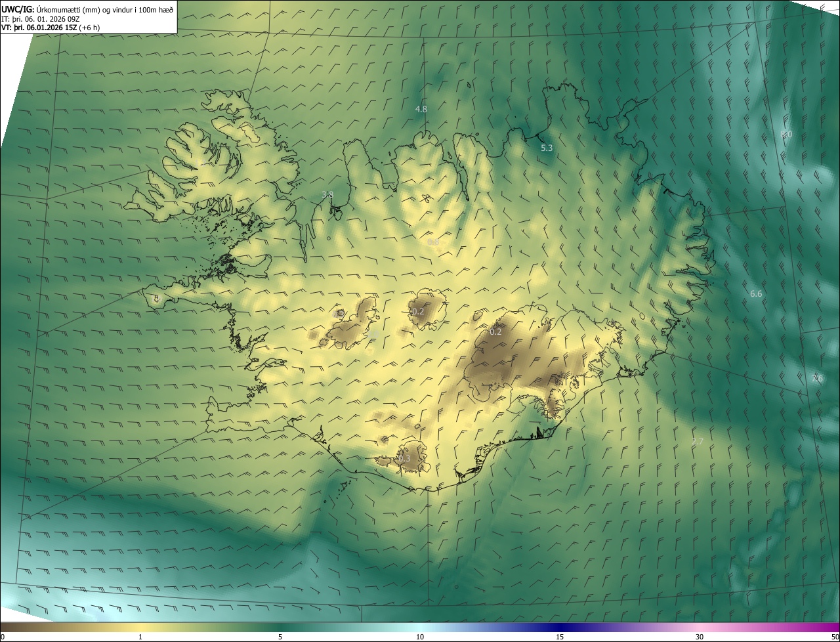Click the 5.3 value label in the northeast
Screen dimensions: 840x642
click(547, 148)
